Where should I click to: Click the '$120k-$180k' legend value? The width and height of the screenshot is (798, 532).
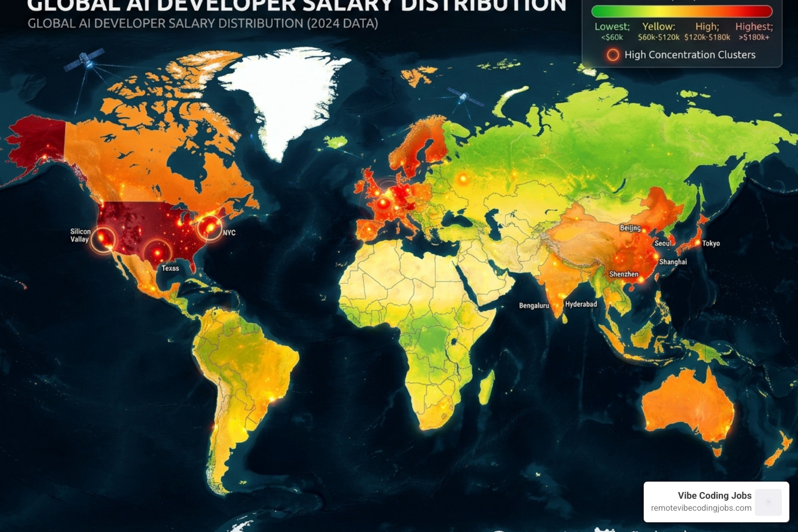click(x=707, y=37)
